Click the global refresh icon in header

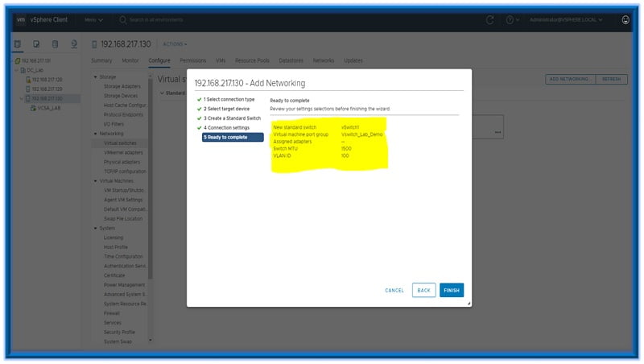pyautogui.click(x=490, y=19)
